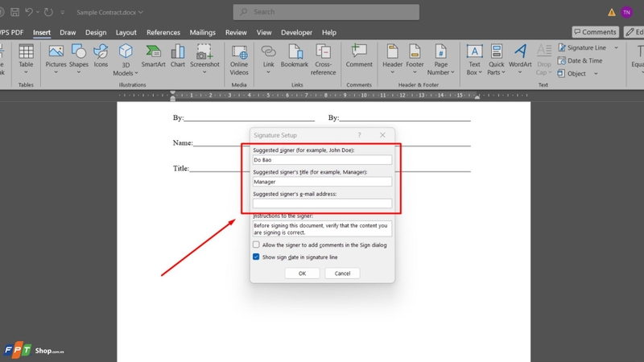Insert a Signature Line
This screenshot has width=644, height=362.
point(582,47)
